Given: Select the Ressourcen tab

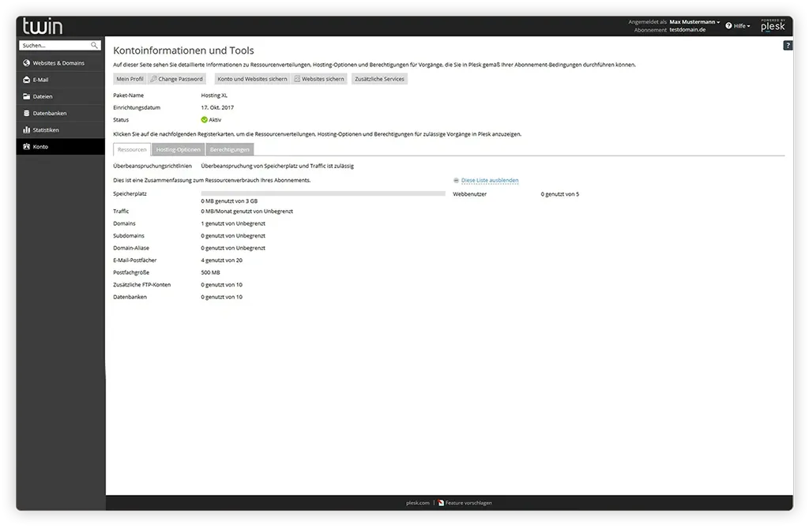Looking at the screenshot, I should (x=132, y=149).
